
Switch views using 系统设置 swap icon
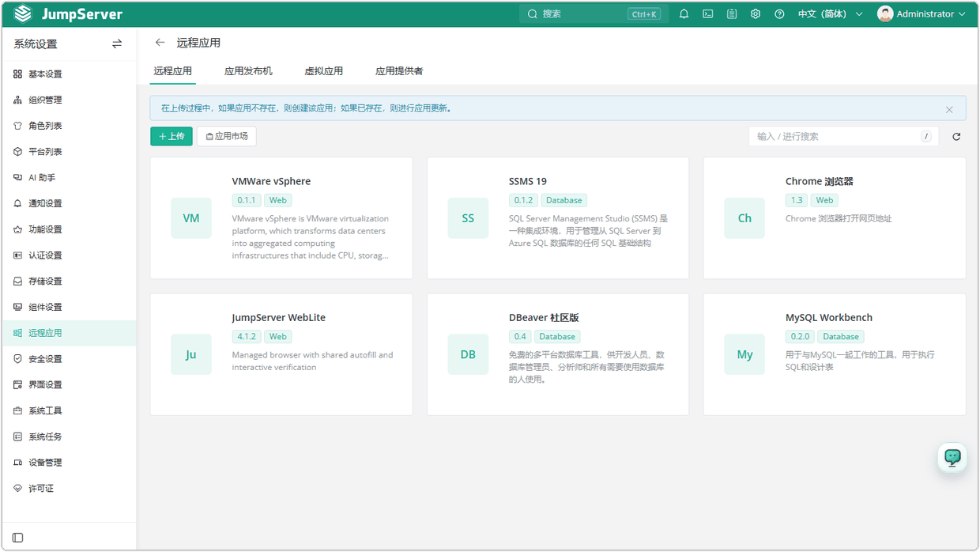pos(117,44)
